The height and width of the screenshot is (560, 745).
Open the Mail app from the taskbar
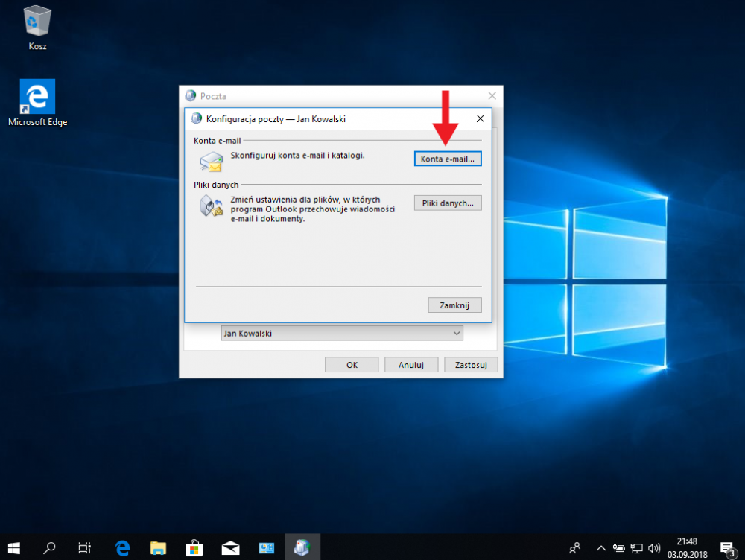click(x=230, y=547)
